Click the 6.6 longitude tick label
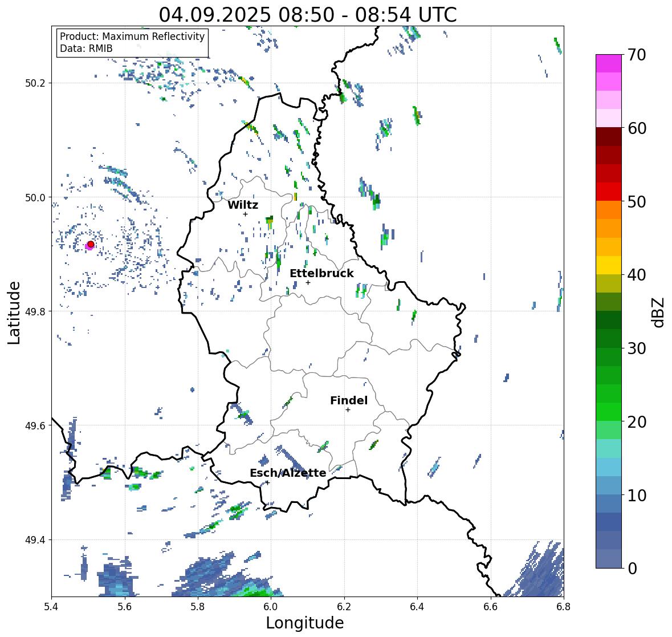This screenshot has height=637, width=672. tap(491, 607)
